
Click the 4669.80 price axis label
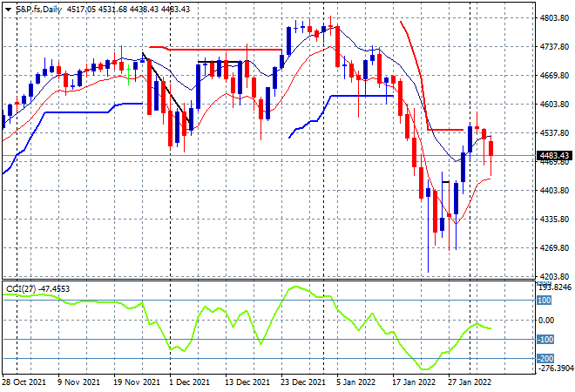(x=554, y=76)
